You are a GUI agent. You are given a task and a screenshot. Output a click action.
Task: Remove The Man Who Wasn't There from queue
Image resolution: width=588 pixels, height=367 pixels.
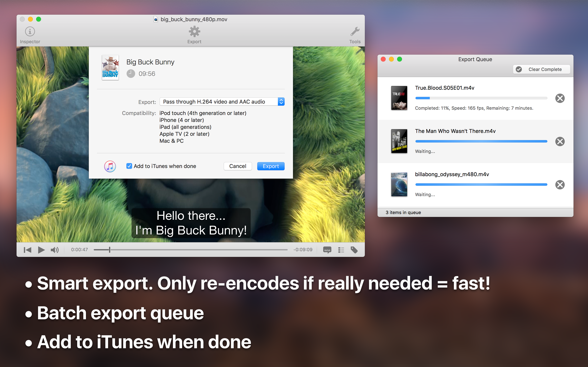560,141
